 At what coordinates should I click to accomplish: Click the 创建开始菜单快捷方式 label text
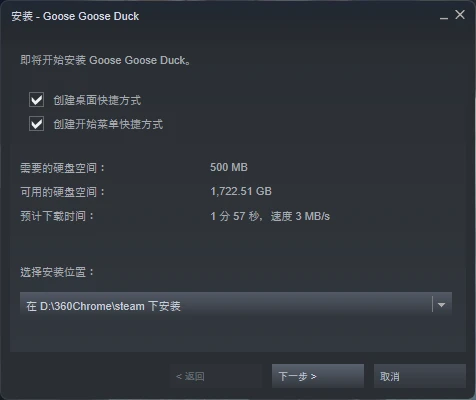coord(108,124)
